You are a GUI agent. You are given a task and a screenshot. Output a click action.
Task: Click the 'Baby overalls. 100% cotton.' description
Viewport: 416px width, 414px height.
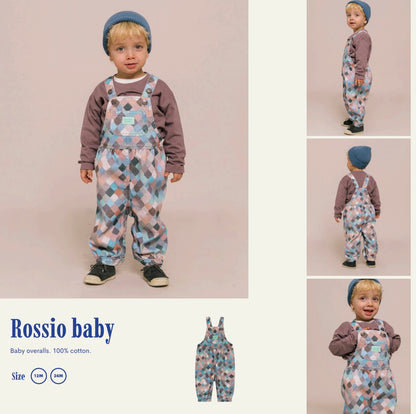point(51,351)
